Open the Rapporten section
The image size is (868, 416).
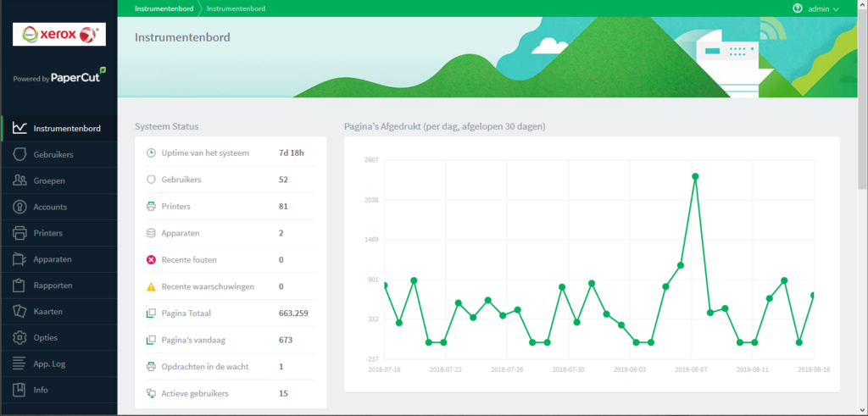[x=58, y=286]
